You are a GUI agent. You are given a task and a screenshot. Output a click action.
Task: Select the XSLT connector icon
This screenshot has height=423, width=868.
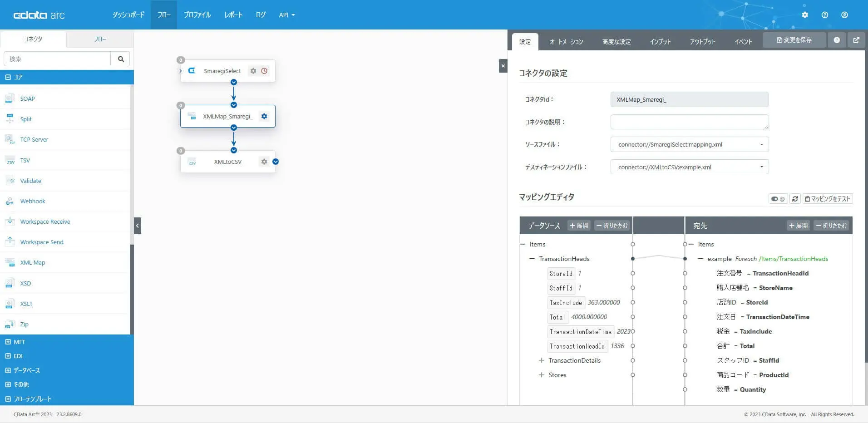10,304
